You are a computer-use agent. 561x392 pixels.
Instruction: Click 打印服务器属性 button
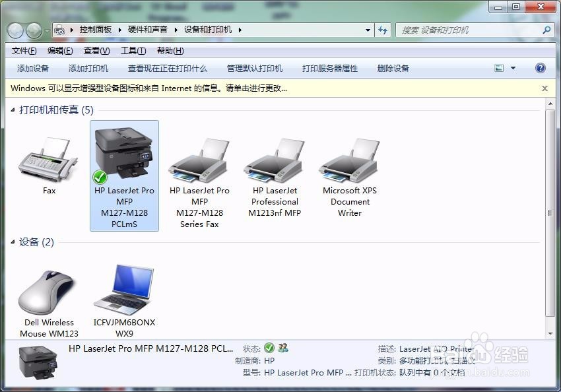(x=330, y=69)
